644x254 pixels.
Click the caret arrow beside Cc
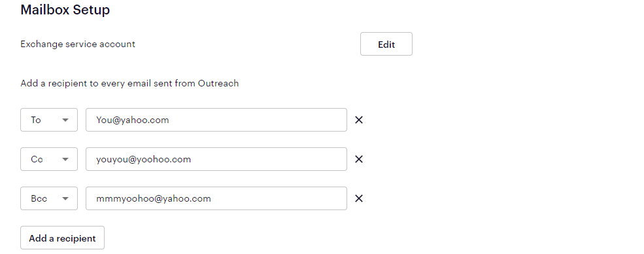(65, 160)
